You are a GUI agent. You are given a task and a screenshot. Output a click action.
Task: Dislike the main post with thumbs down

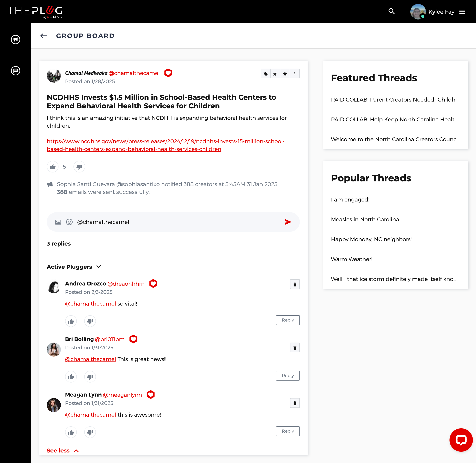79,167
